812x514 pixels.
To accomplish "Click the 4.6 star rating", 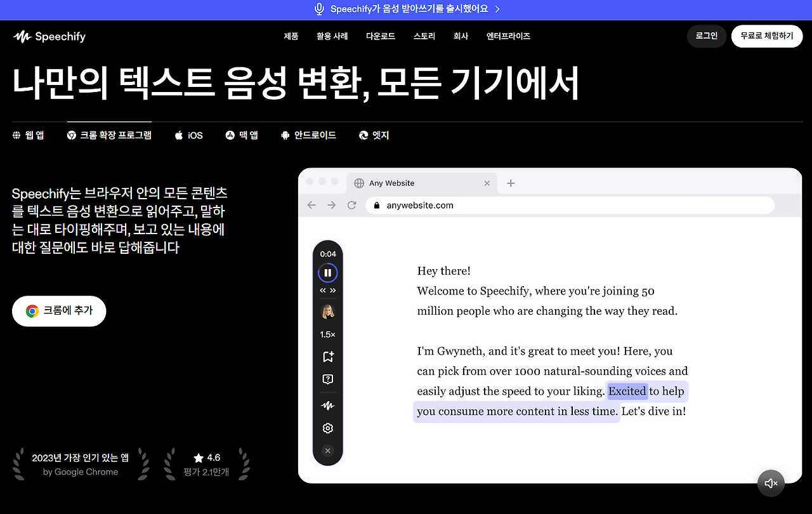I will [x=207, y=458].
